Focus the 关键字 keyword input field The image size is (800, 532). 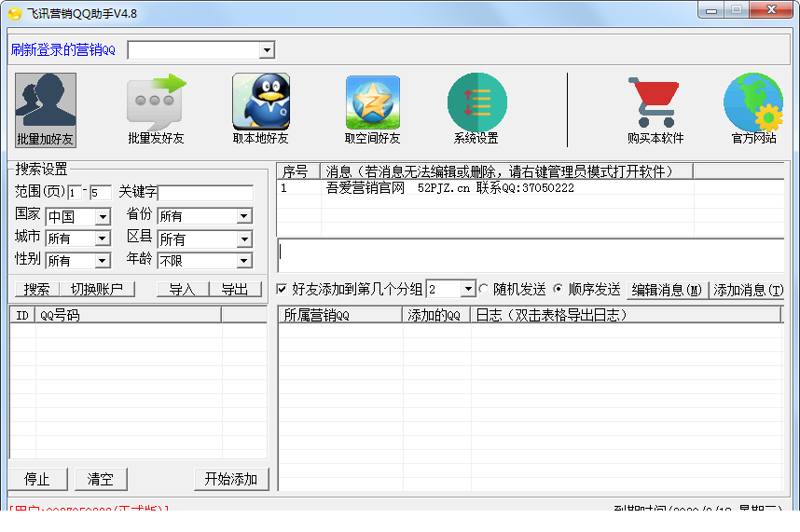point(206,193)
